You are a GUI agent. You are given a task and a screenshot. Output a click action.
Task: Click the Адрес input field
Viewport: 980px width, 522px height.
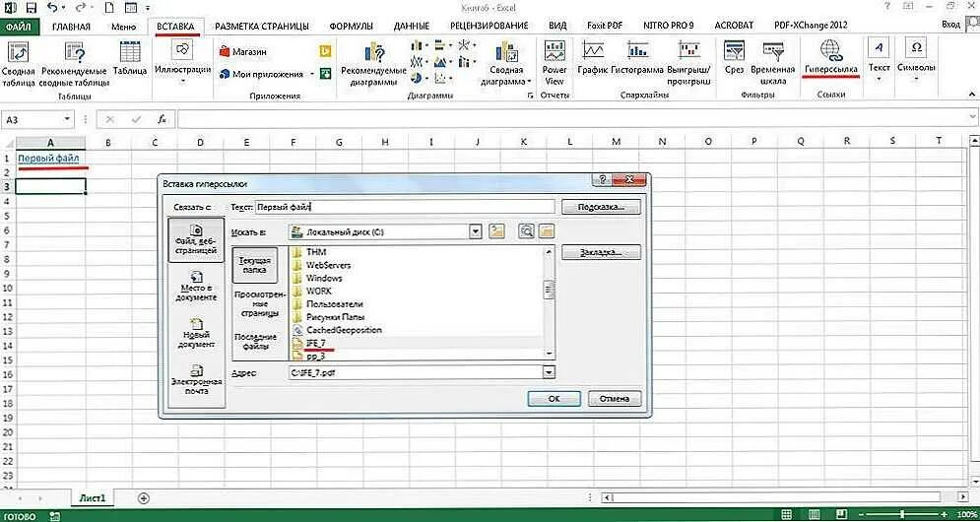415,372
